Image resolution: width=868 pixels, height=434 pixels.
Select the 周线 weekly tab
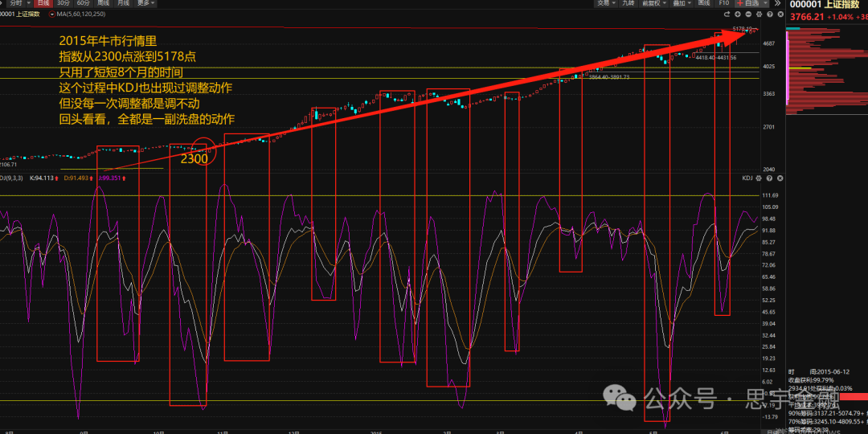103,3
